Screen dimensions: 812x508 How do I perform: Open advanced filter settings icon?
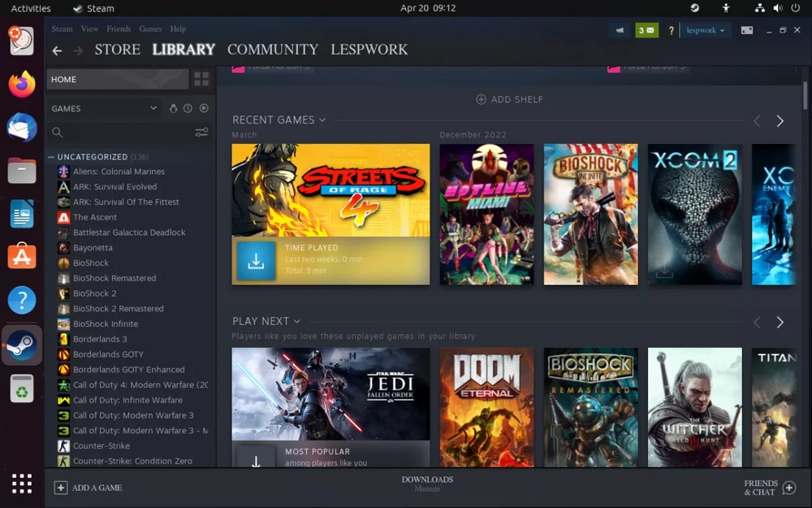[x=201, y=132]
